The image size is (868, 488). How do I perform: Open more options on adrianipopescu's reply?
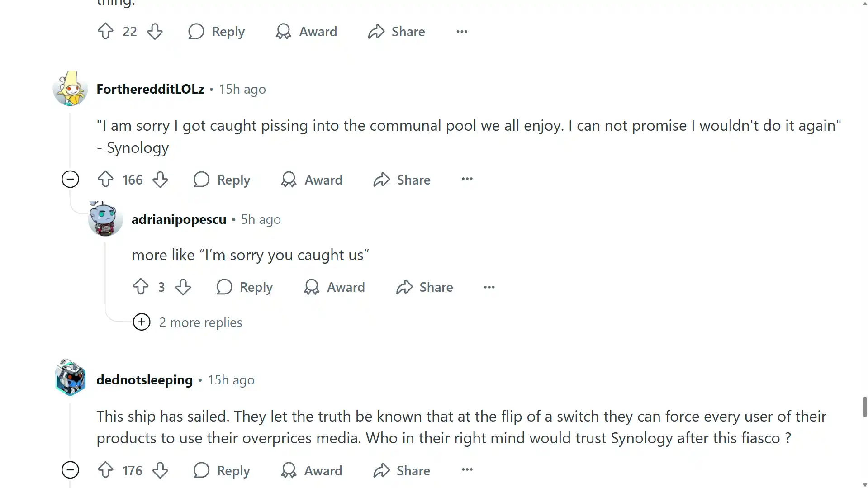tap(489, 287)
